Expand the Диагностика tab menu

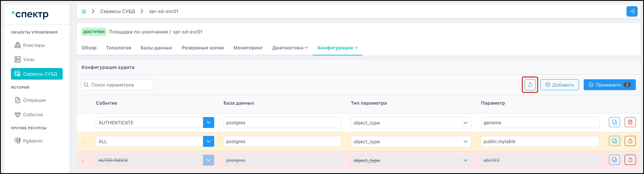click(290, 48)
